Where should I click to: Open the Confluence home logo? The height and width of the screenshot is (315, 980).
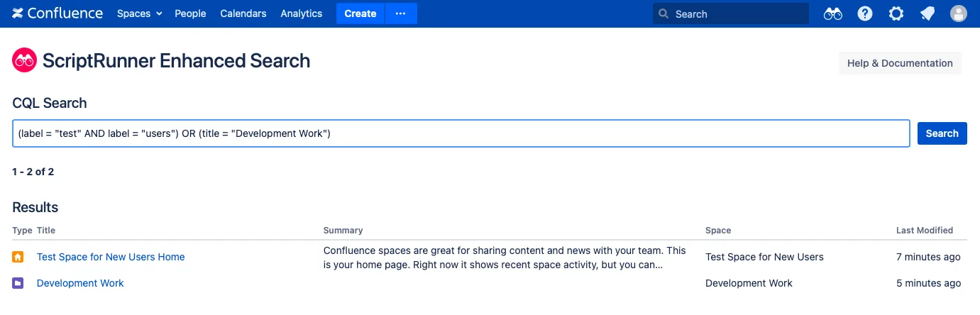(x=57, y=13)
